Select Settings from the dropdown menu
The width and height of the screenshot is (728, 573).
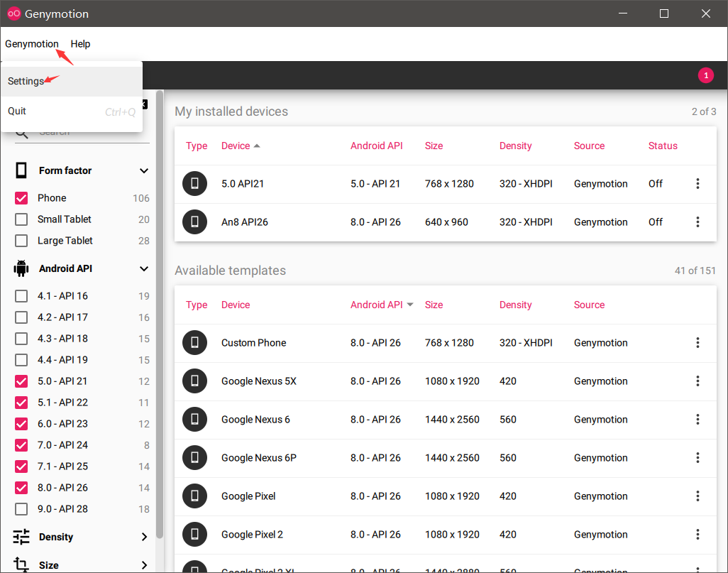pos(72,82)
